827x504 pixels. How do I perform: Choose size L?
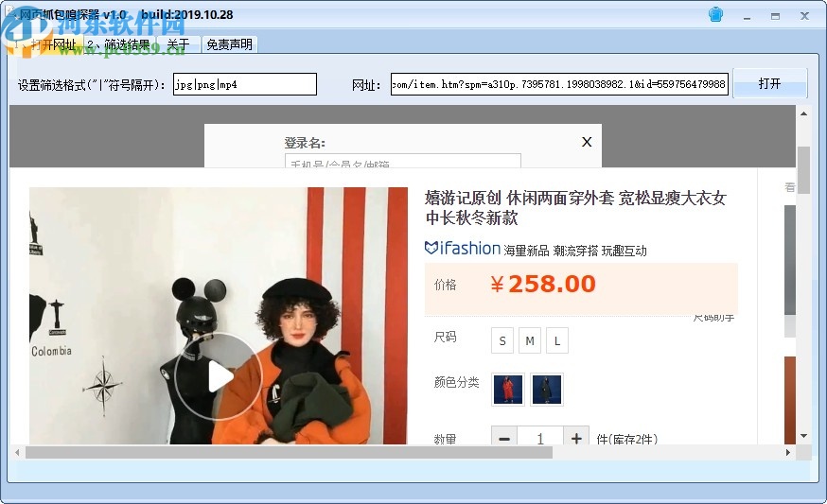tap(557, 341)
